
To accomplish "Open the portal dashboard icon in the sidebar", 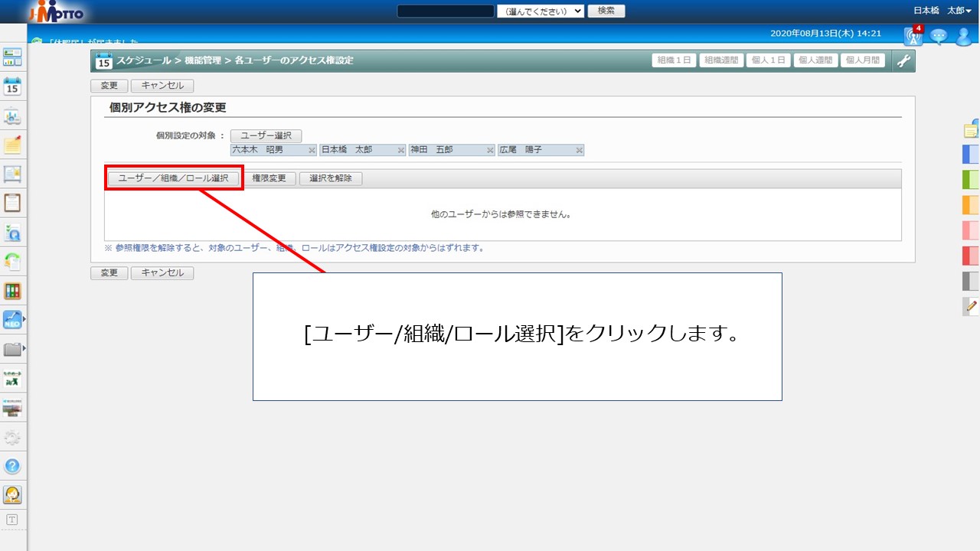I will (12, 57).
